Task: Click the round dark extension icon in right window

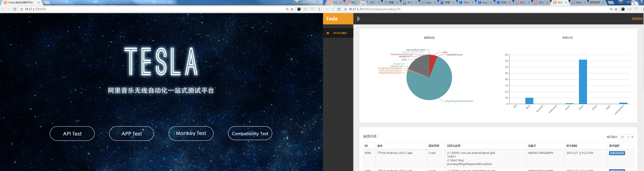Action: (623, 9)
